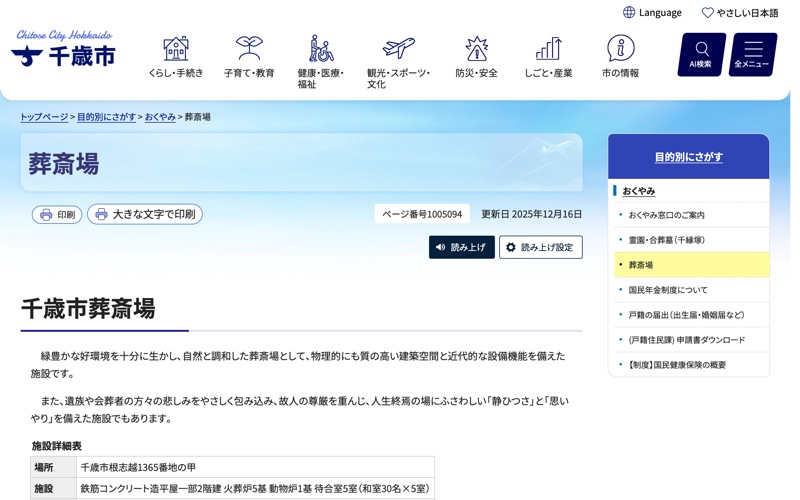The image size is (800, 500).
Task: Click the 施設詳細表 table caption
Action: [57, 446]
